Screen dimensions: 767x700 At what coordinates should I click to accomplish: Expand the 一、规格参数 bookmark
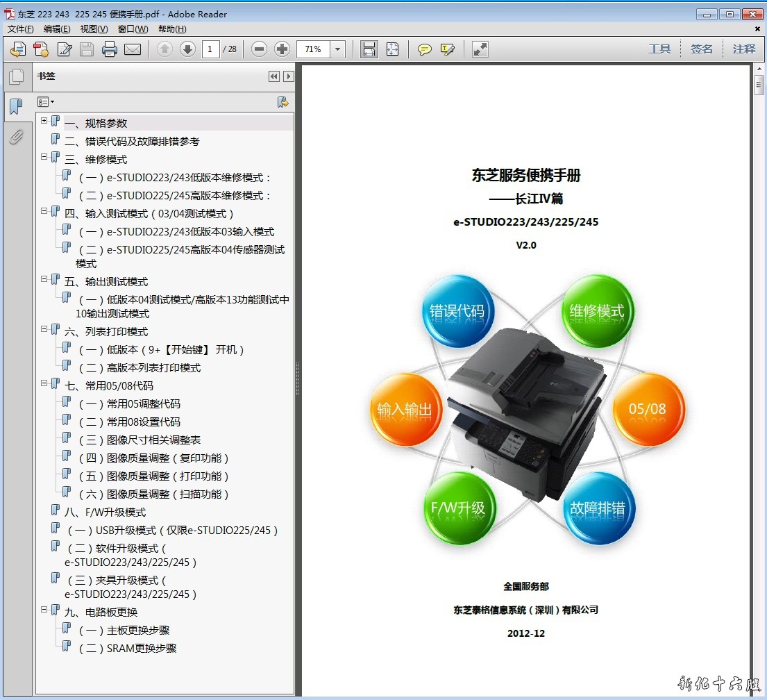pos(44,121)
